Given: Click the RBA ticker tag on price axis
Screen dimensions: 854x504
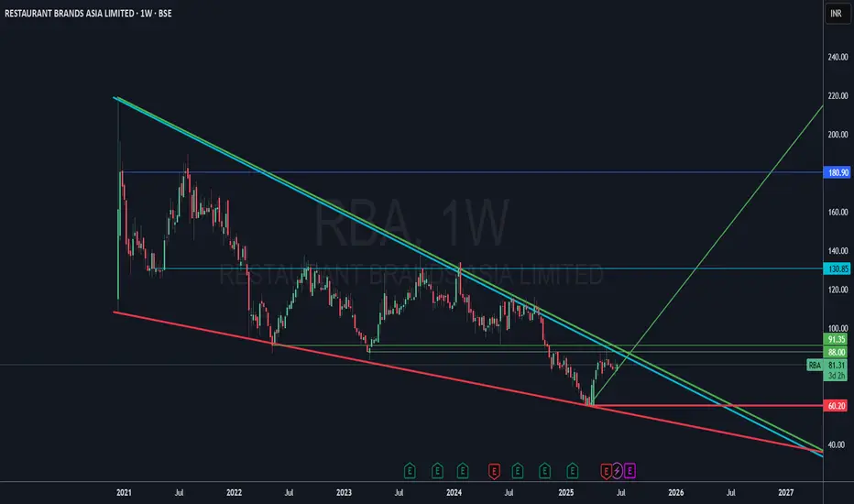Looking at the screenshot, I should click(815, 366).
